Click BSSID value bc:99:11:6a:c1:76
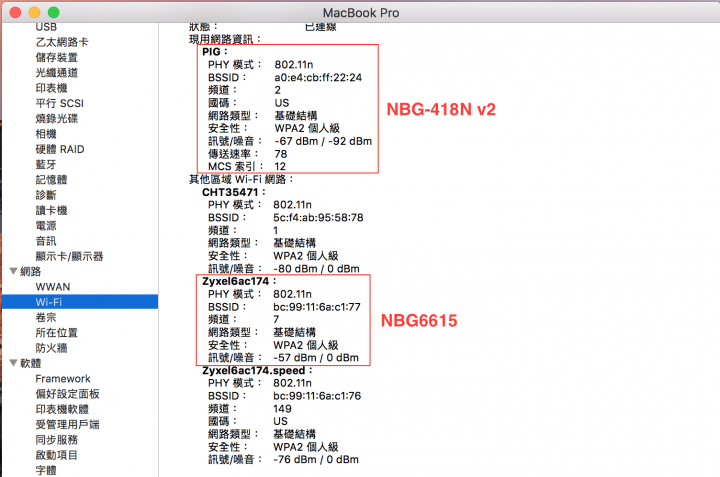This screenshot has width=720, height=477. [x=317, y=396]
